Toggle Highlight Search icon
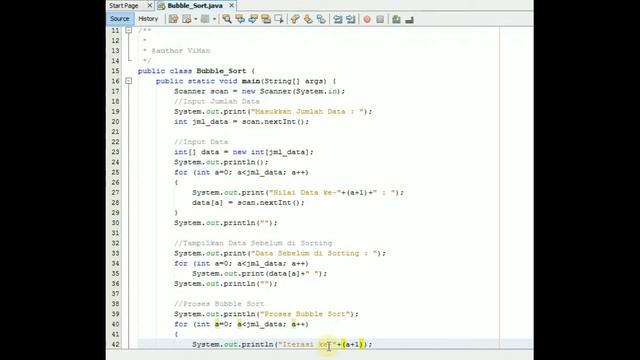 pyautogui.click(x=266, y=19)
